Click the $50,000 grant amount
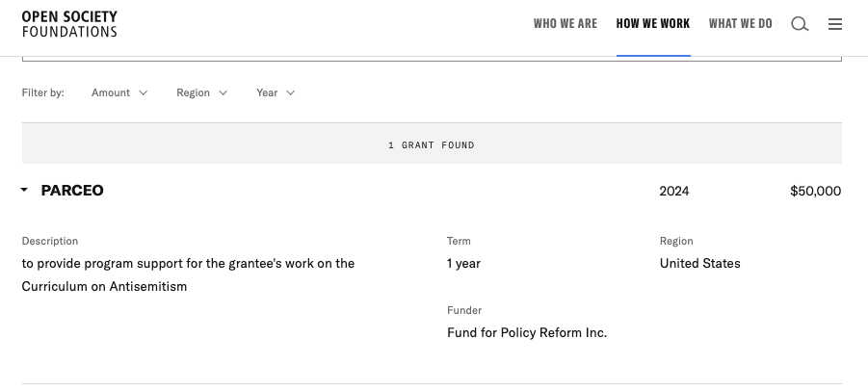Viewport: 868px width, 391px height. coord(815,191)
